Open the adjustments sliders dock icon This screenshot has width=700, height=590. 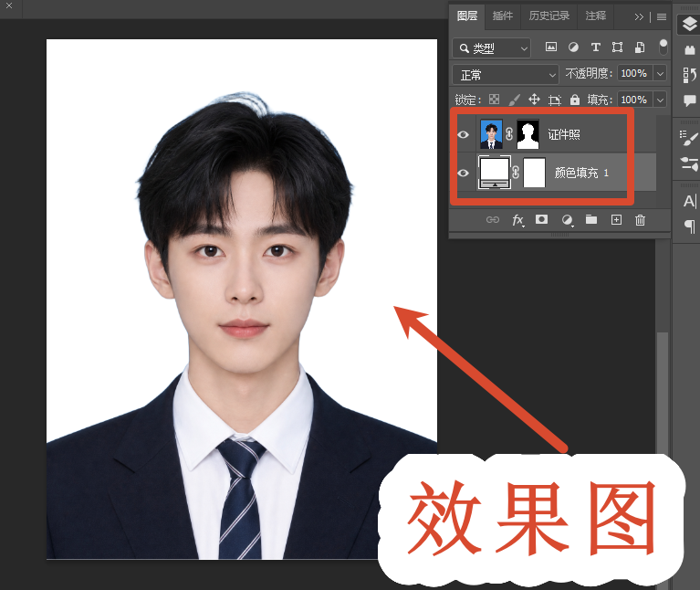point(689,163)
